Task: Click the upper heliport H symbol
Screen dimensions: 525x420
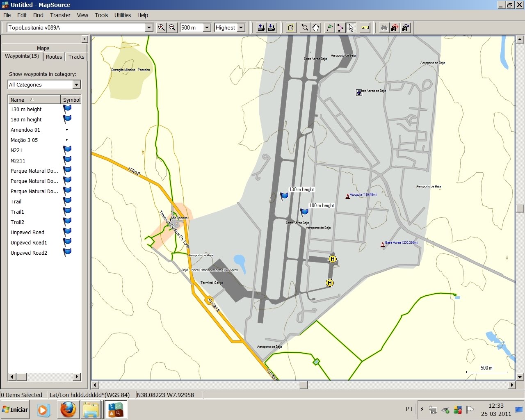Action: [333, 259]
